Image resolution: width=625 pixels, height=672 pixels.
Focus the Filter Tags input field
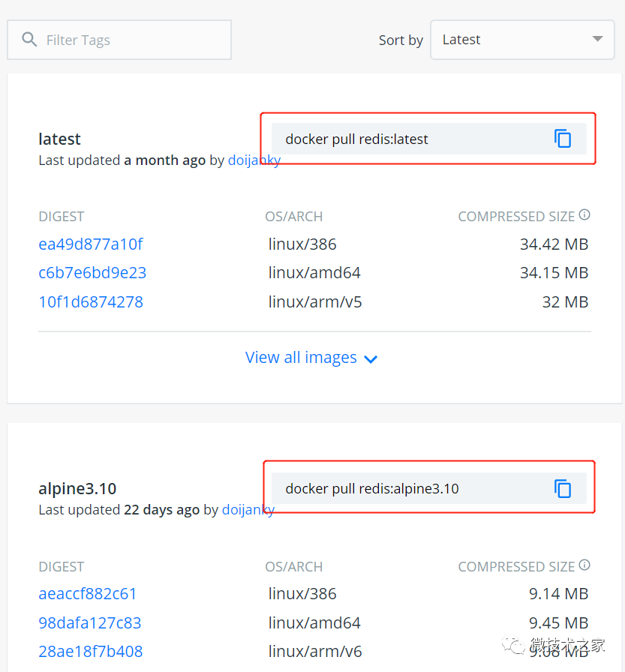[119, 40]
